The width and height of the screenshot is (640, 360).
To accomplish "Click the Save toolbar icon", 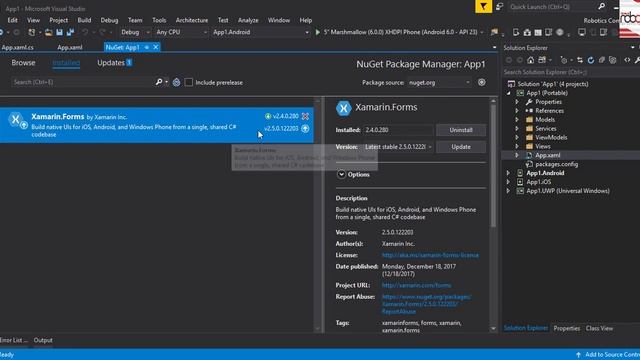I will pos(60,32).
